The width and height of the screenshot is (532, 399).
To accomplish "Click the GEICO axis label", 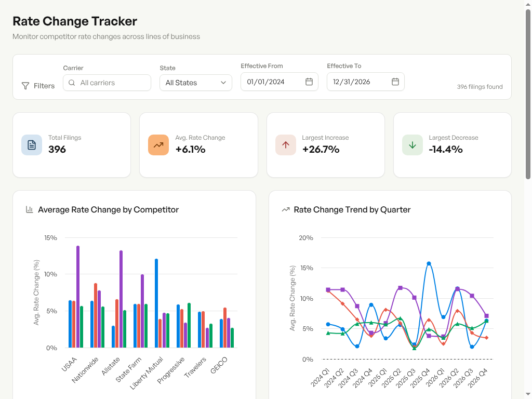I will pyautogui.click(x=219, y=365).
